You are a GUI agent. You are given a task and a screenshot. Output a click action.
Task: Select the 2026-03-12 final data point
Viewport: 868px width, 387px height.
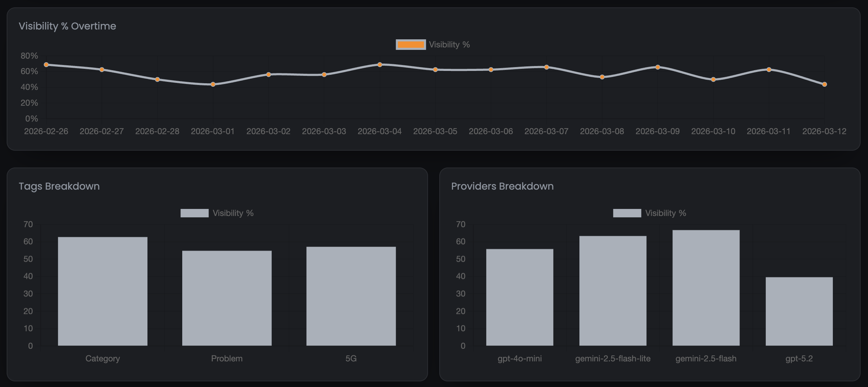pos(824,84)
